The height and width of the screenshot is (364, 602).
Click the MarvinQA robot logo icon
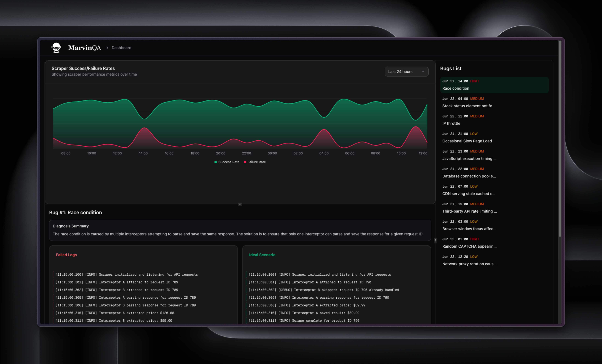pos(56,48)
